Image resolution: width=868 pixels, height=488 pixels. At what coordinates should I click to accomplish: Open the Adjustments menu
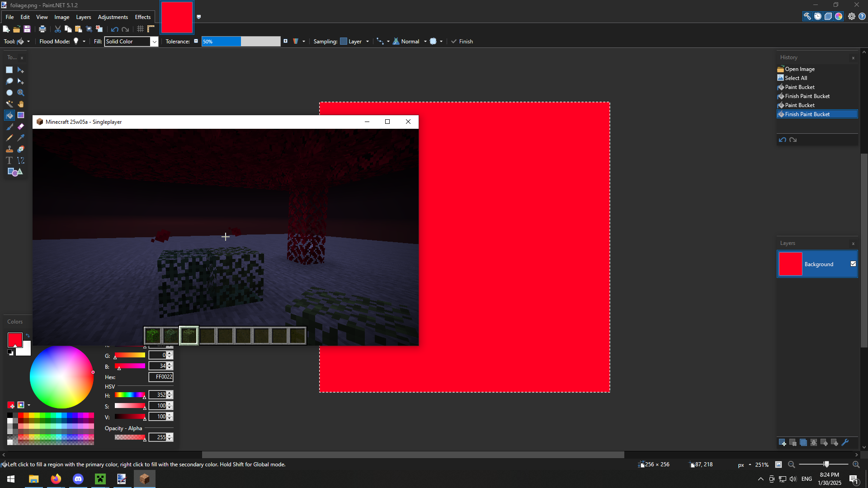click(x=113, y=17)
